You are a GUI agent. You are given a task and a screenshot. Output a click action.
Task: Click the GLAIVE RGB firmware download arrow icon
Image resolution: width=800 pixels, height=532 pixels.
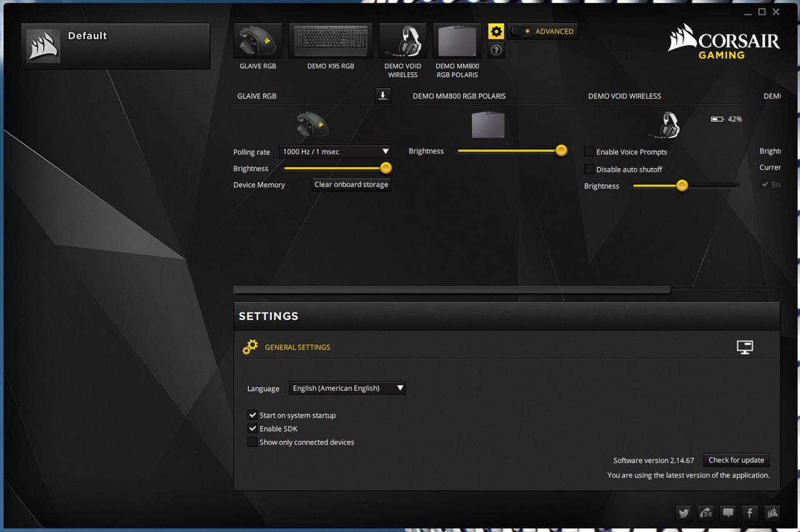pos(383,96)
